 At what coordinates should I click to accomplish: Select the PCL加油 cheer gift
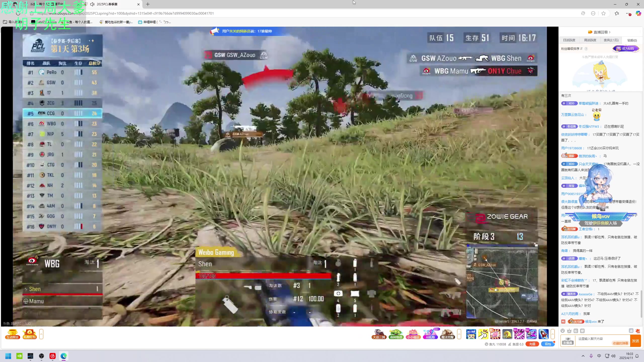pyautogui.click(x=471, y=334)
